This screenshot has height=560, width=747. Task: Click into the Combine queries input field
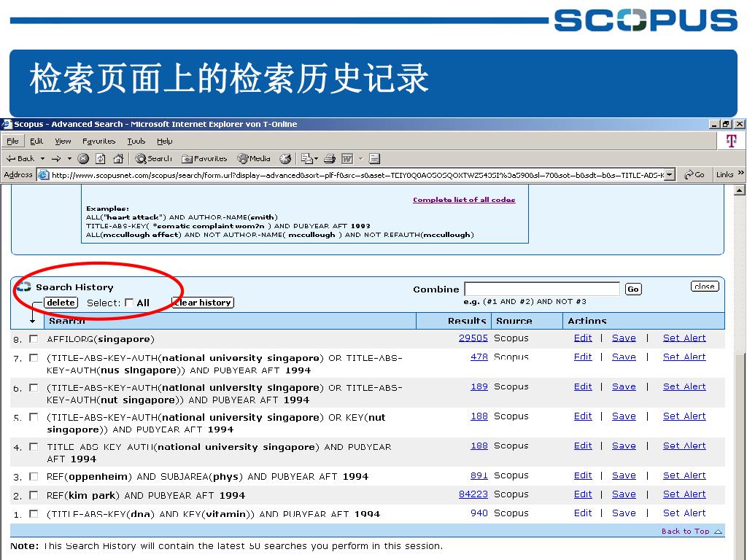(x=542, y=289)
